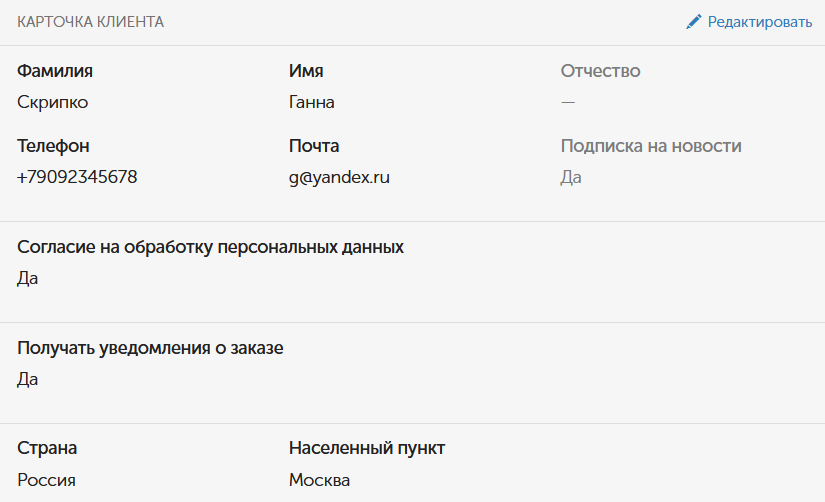825x502 pixels.
Task: Click the Подписка на новости value Да
Action: (x=571, y=178)
